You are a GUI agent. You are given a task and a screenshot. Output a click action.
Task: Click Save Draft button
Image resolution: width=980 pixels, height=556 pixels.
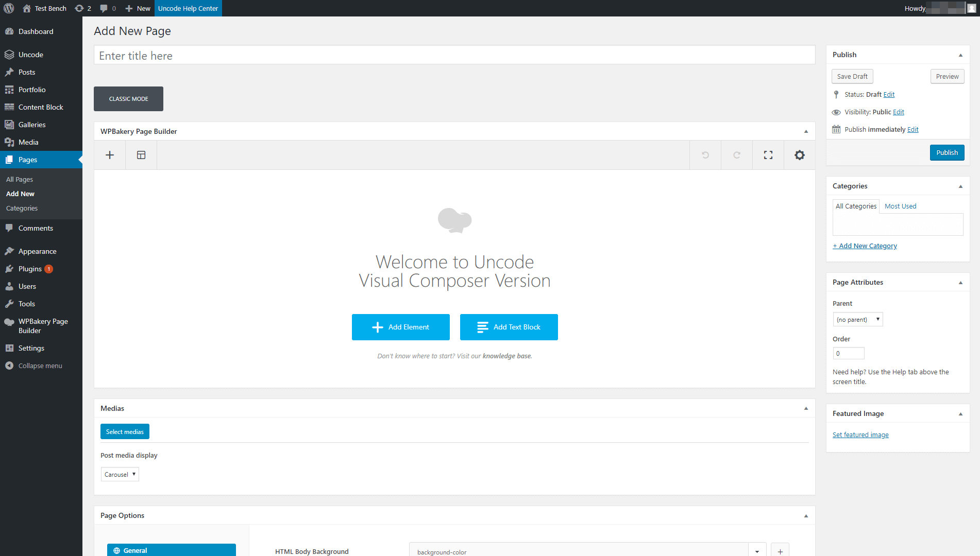(x=852, y=76)
